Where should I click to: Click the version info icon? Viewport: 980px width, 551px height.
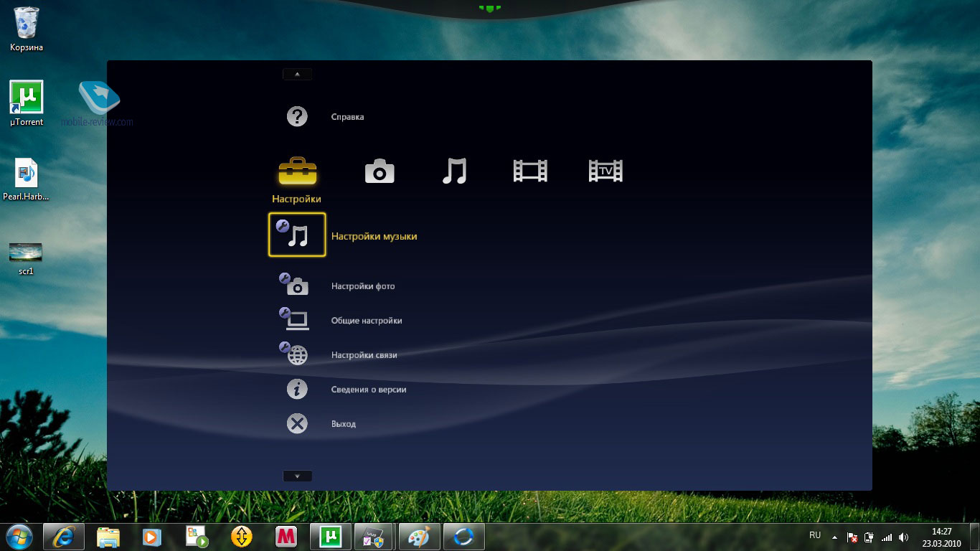[297, 390]
